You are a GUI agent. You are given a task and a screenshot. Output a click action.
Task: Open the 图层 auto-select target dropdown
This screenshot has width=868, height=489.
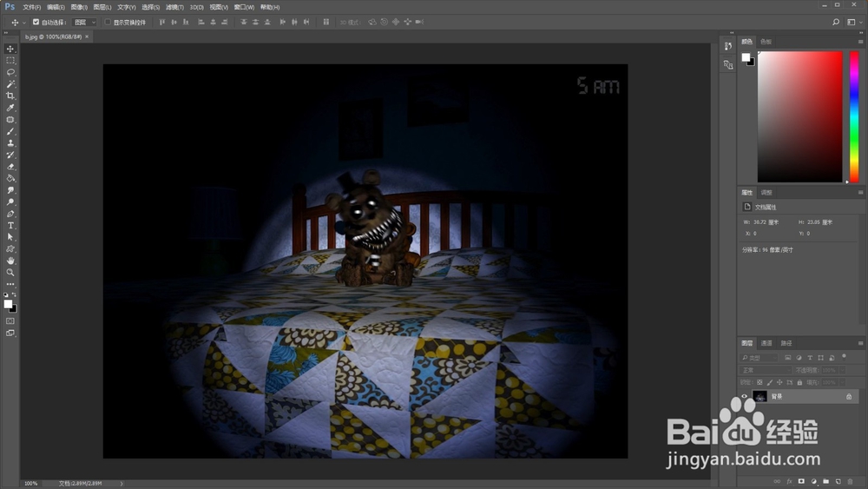85,23
